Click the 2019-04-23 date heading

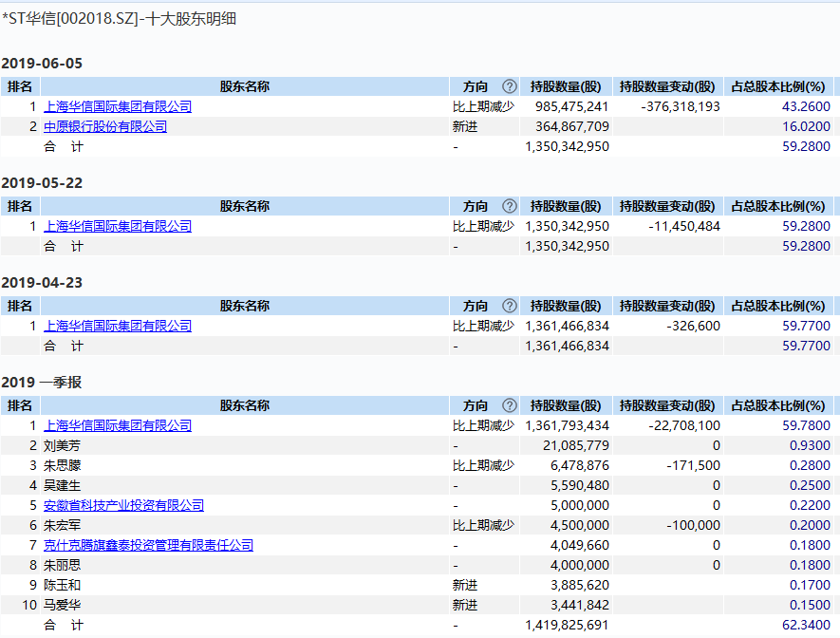42,282
